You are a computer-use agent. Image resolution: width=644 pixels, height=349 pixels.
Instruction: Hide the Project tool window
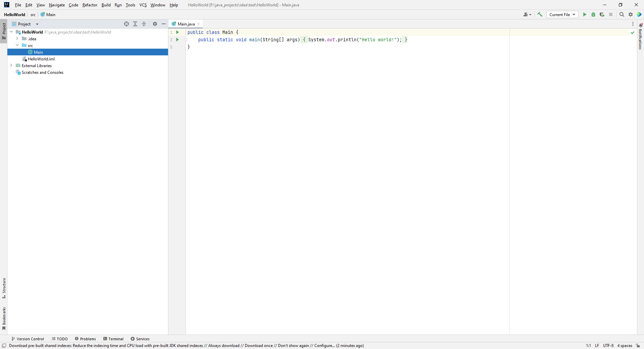(164, 24)
